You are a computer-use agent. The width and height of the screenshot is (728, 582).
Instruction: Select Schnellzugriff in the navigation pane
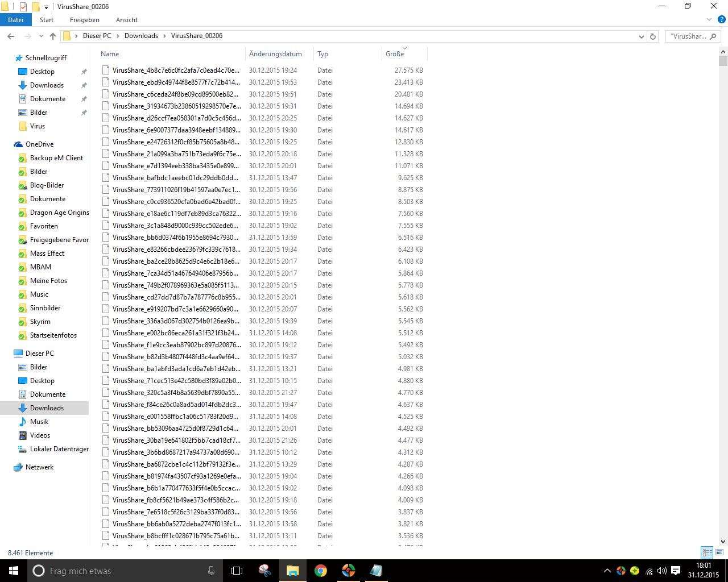coord(45,58)
